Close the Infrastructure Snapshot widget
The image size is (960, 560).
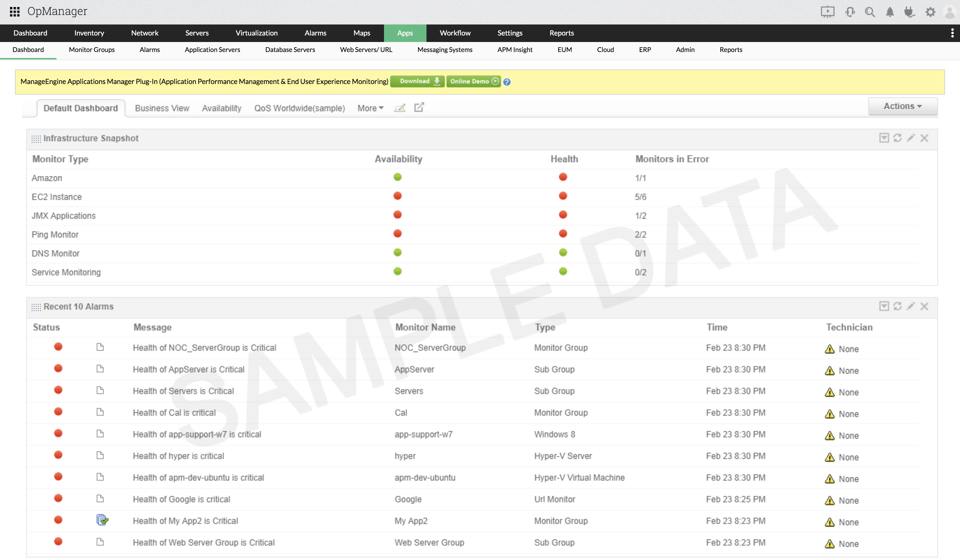point(924,138)
